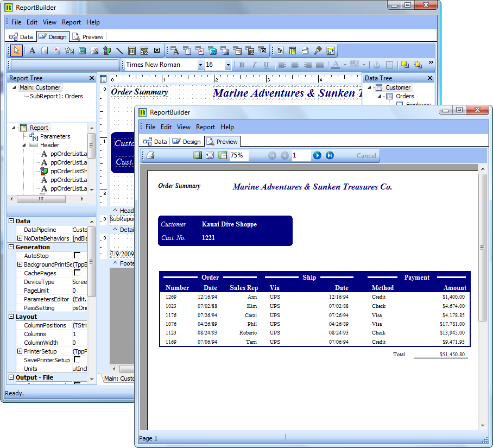Select the CheckBox component tool
Viewport: 493px width, 448px height.
coord(157,51)
